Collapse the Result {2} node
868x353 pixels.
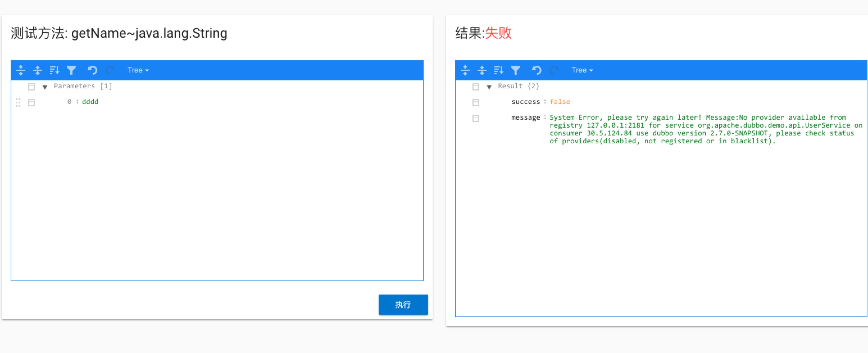(489, 86)
